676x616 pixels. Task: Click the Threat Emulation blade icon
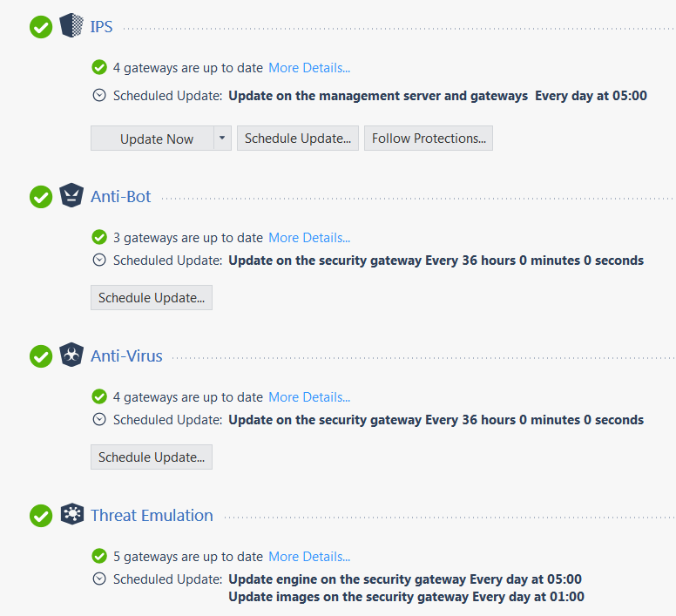(72, 514)
